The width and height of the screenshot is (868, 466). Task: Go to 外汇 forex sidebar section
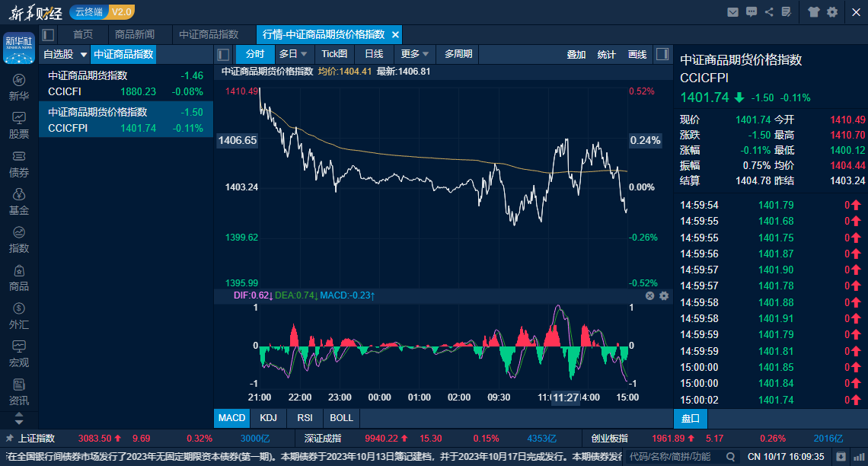(x=19, y=315)
